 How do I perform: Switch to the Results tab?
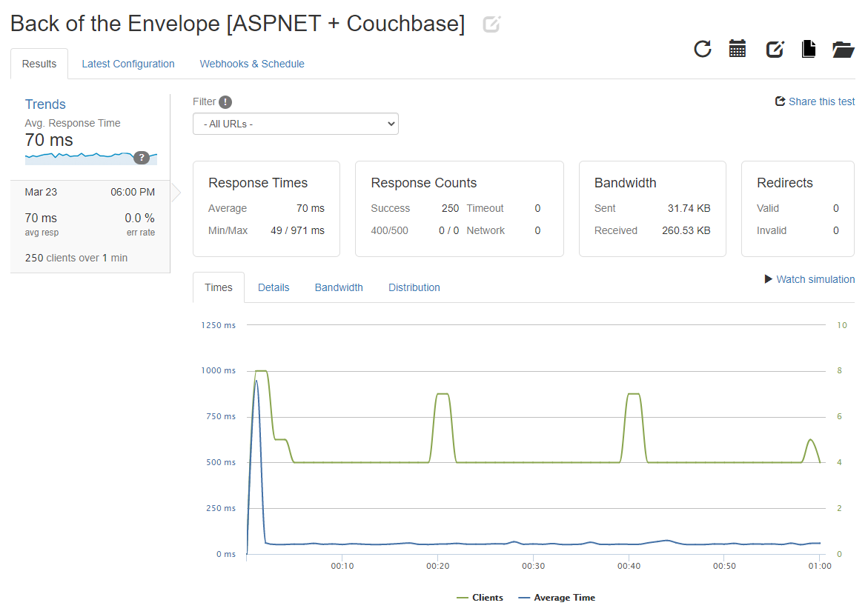[x=39, y=64]
